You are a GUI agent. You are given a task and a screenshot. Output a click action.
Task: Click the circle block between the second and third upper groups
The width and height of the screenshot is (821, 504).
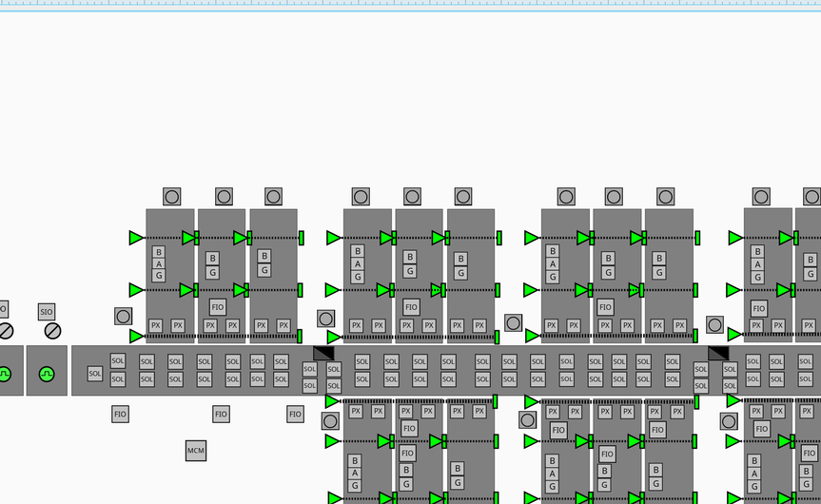[514, 323]
